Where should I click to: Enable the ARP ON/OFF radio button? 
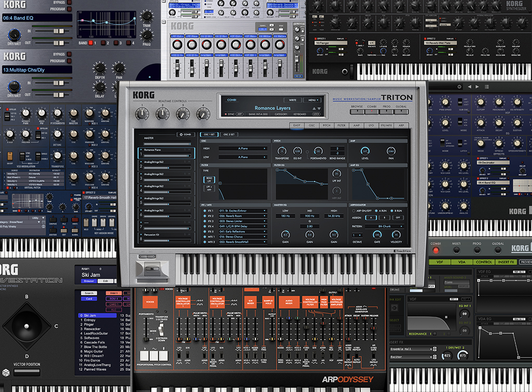point(354,211)
